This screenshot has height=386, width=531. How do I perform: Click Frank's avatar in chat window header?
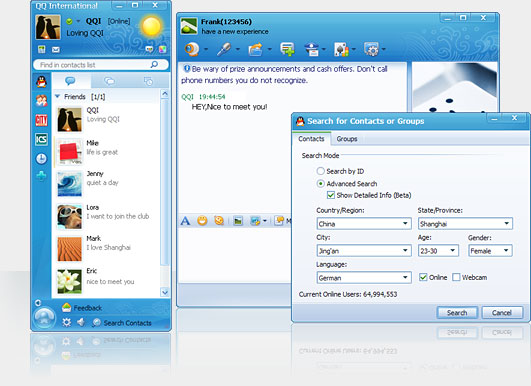point(189,26)
